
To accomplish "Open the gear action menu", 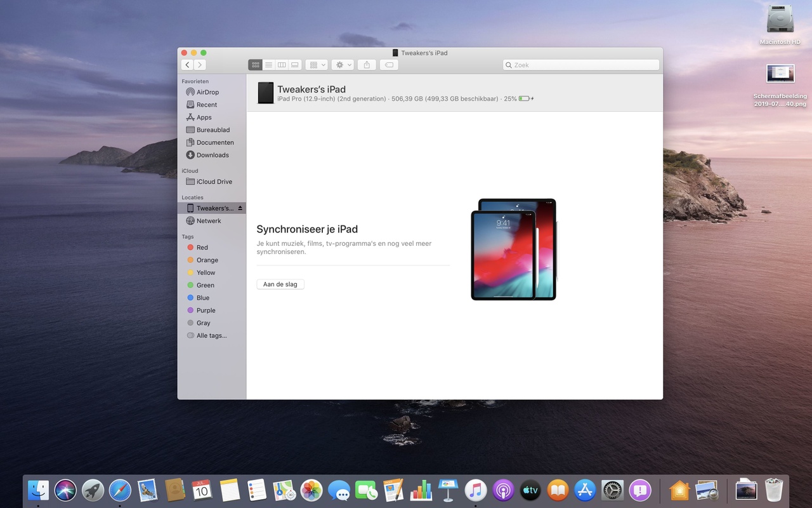I will (343, 65).
